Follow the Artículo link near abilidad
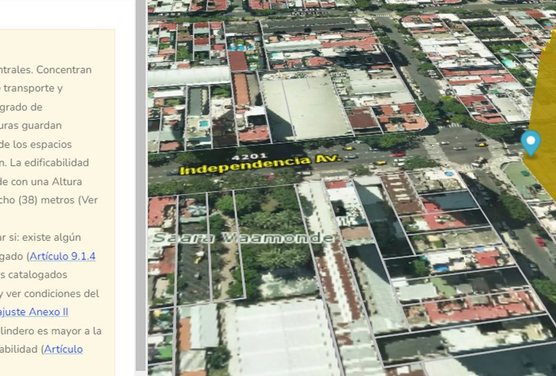 point(63,349)
